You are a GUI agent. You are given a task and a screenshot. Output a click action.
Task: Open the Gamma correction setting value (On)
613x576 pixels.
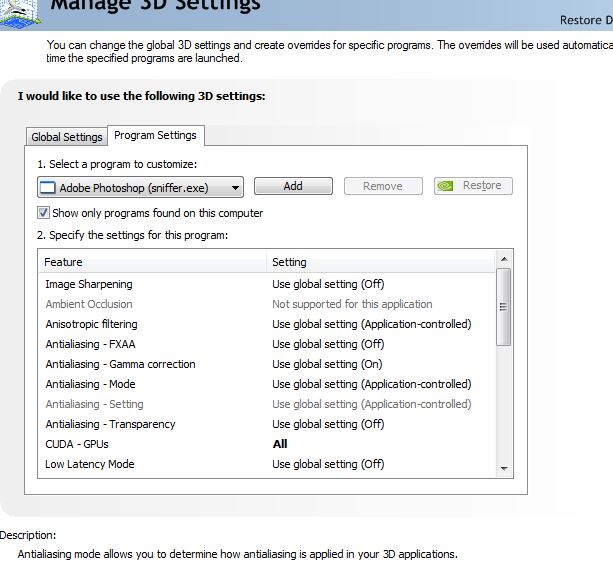coord(327,364)
